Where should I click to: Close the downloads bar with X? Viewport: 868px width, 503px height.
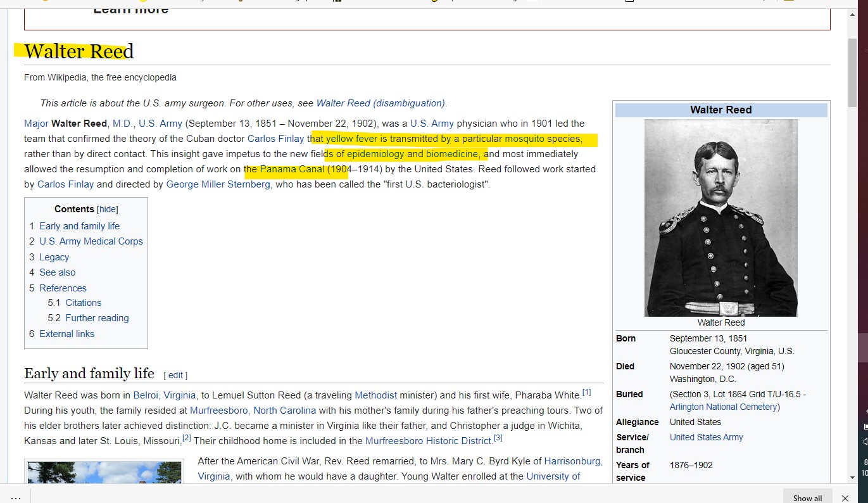point(845,498)
